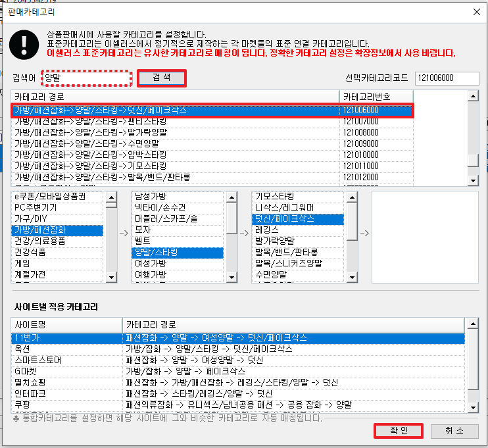Select 게임 category
Screen dimensions: 488x448
point(57,264)
